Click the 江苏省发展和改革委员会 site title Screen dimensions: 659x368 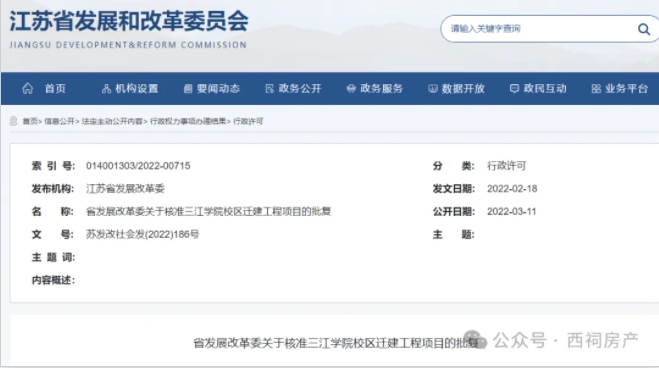129,21
